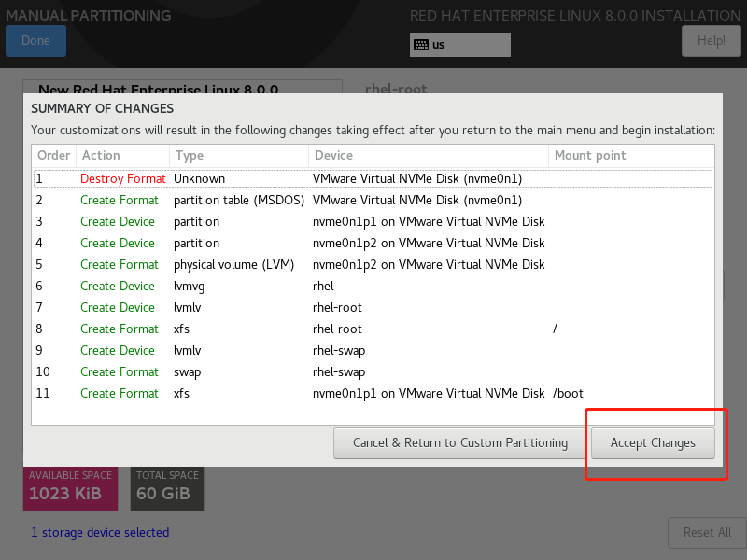Sort the table by Order column header

(54, 155)
